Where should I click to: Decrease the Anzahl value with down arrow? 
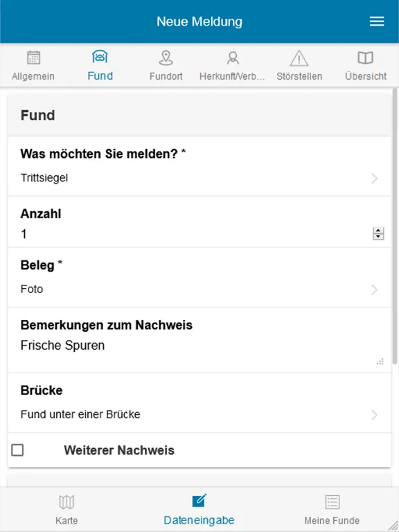(378, 236)
